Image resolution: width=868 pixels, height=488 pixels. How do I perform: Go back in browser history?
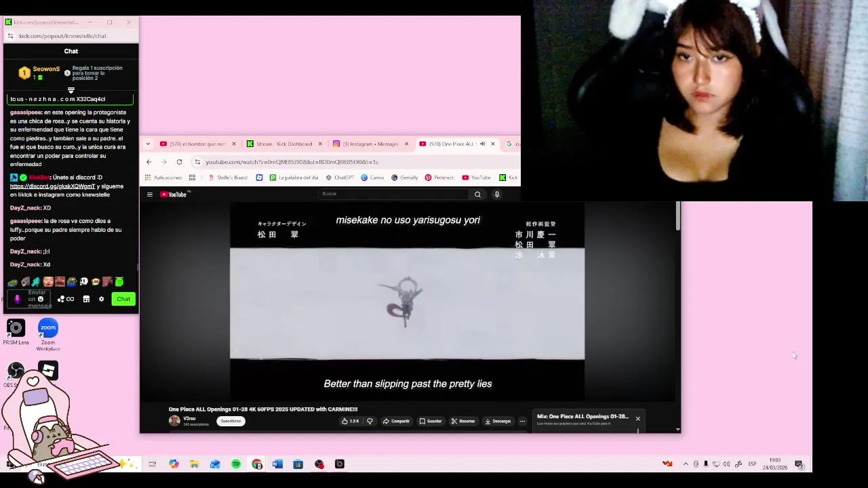pyautogui.click(x=149, y=162)
